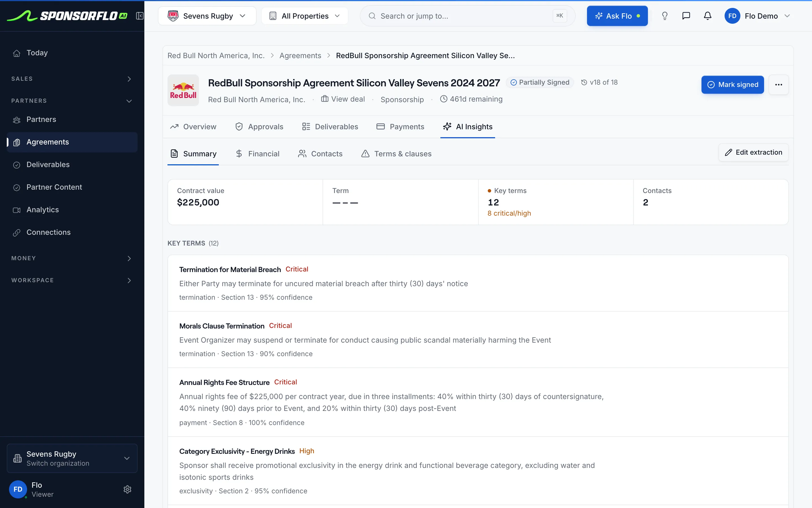Collapse the PARTNERS section
812x508 pixels.
(72, 101)
